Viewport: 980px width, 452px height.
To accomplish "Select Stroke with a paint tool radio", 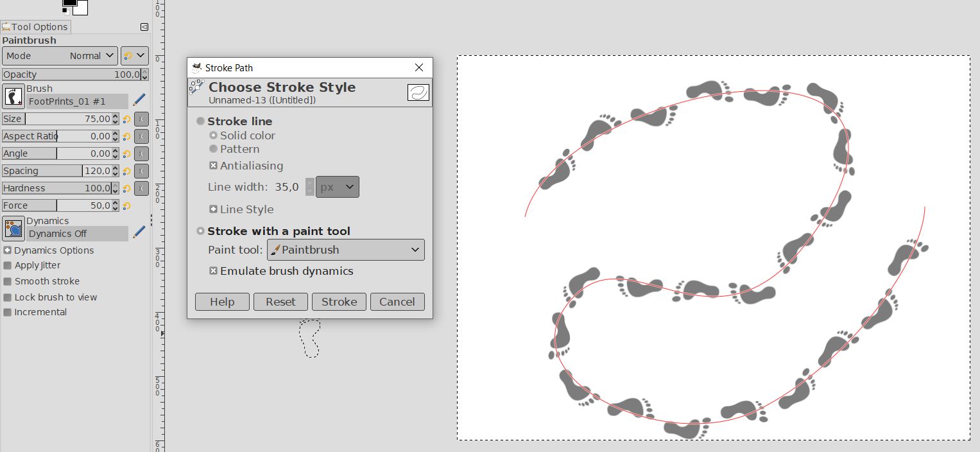I will (201, 231).
